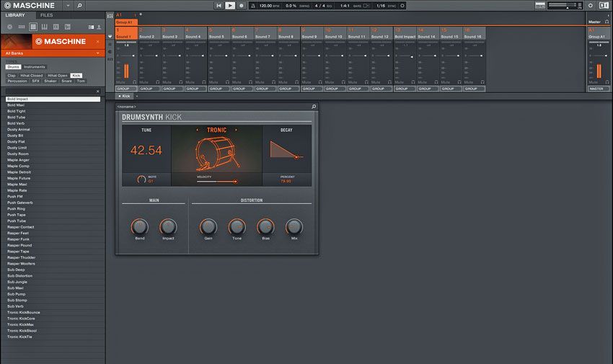Open Group A1 MASTER output dropdown
Viewport: 613px width, 364px height.
click(x=599, y=89)
